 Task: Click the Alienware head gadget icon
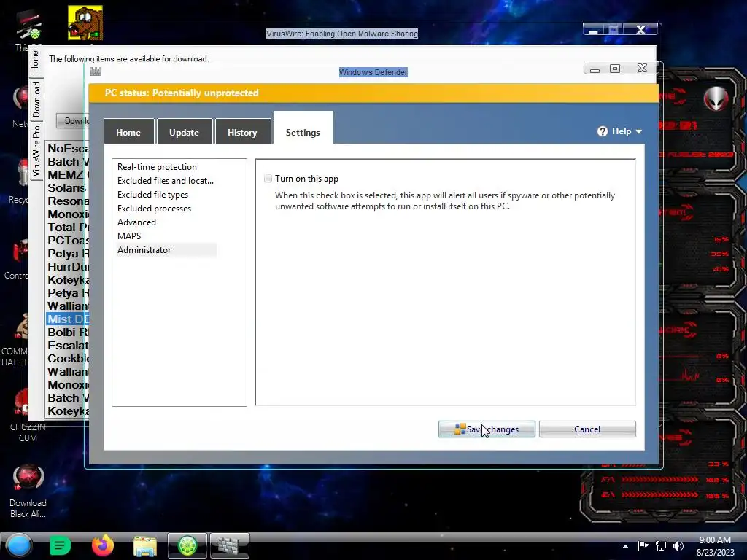pyautogui.click(x=716, y=99)
